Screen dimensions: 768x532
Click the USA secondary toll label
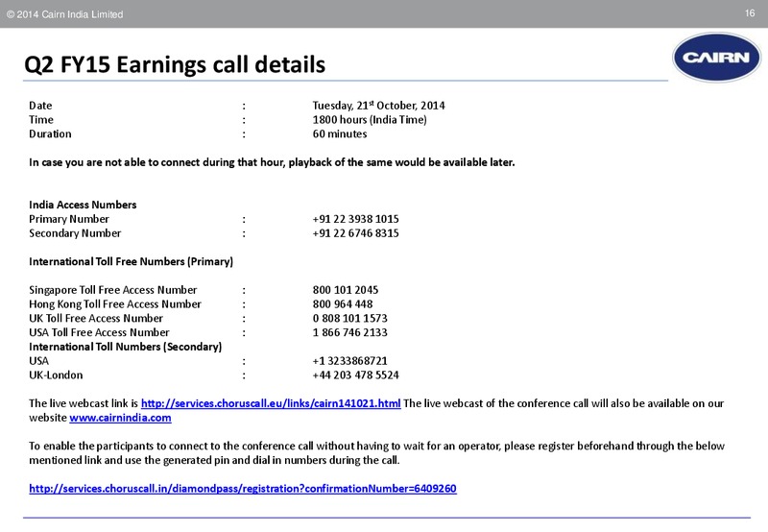(38, 361)
